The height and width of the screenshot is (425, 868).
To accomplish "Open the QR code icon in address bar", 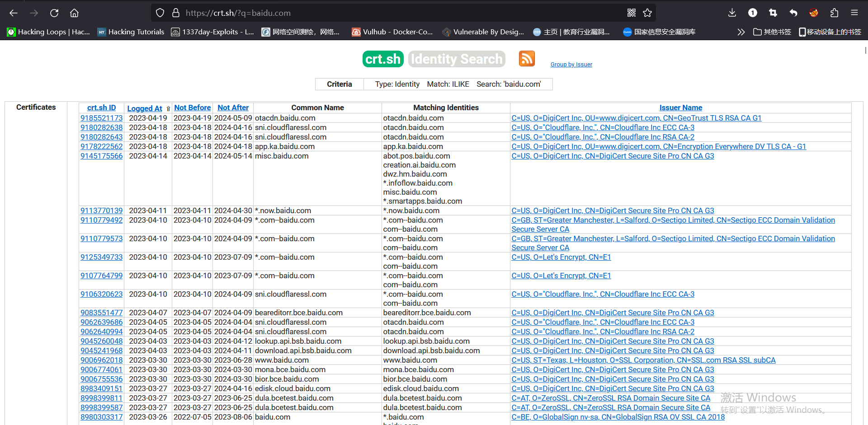I will tap(632, 13).
